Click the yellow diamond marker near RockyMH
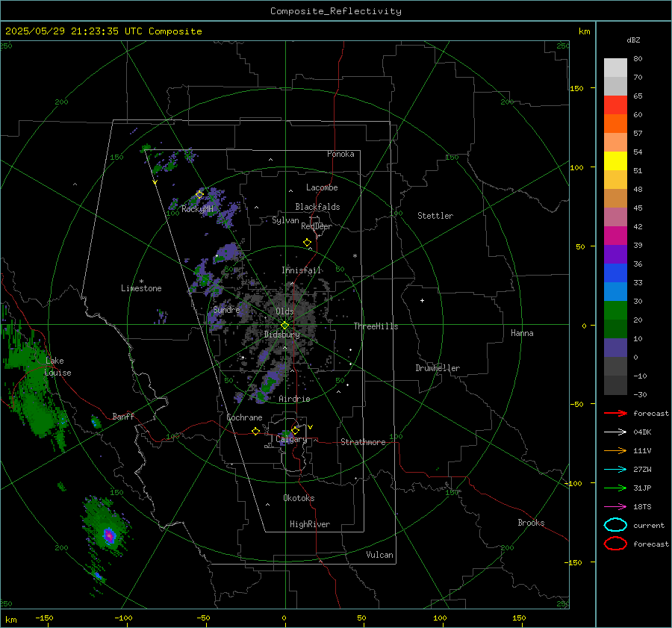Screen dimensions: 672x628 [199, 195]
